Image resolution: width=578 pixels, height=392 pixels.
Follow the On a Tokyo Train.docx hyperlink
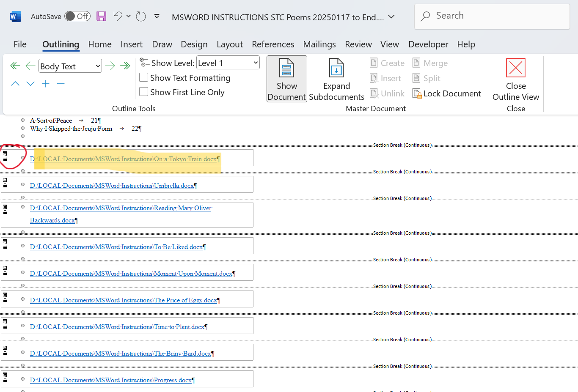[125, 159]
